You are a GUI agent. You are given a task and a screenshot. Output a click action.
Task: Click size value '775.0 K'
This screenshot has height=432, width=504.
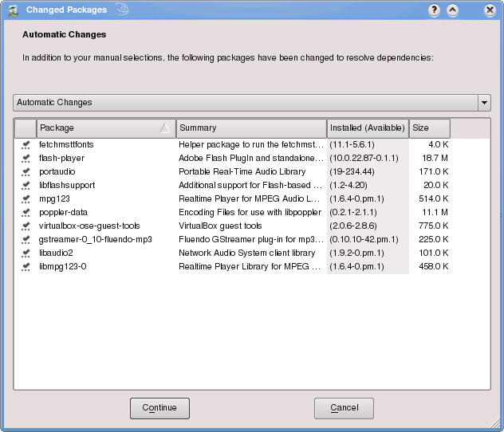click(x=434, y=226)
